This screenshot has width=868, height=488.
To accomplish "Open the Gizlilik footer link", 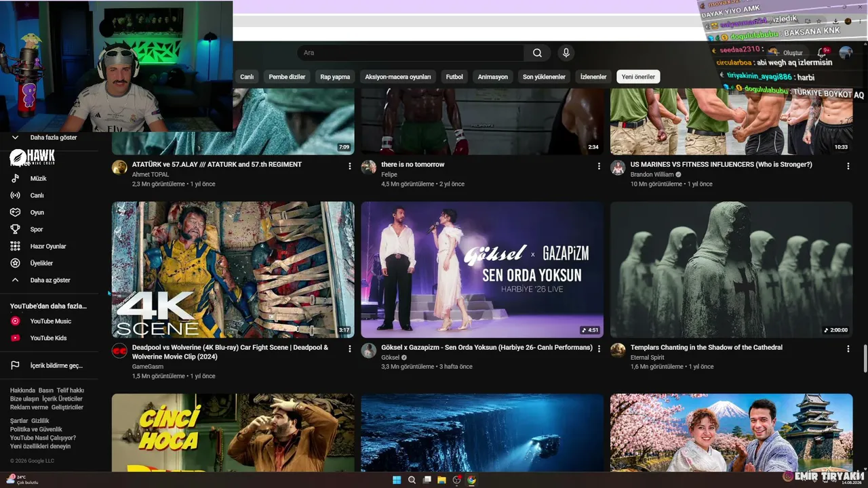I will click(40, 421).
